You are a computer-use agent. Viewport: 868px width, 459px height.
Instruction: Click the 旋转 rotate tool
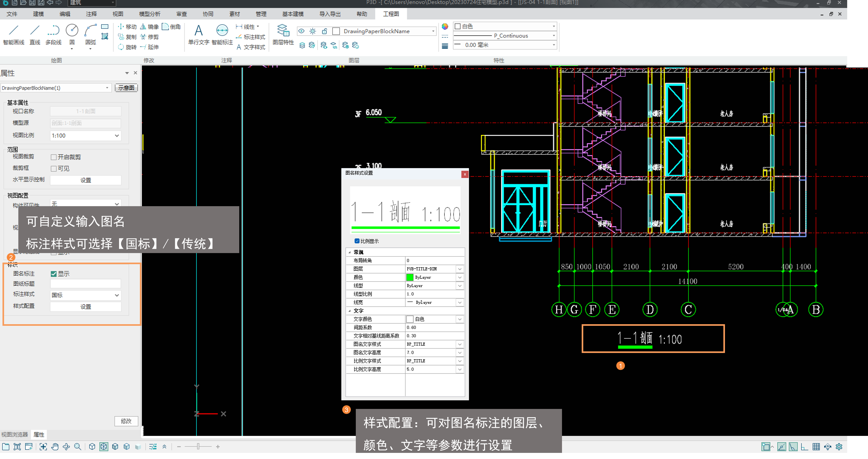127,47
